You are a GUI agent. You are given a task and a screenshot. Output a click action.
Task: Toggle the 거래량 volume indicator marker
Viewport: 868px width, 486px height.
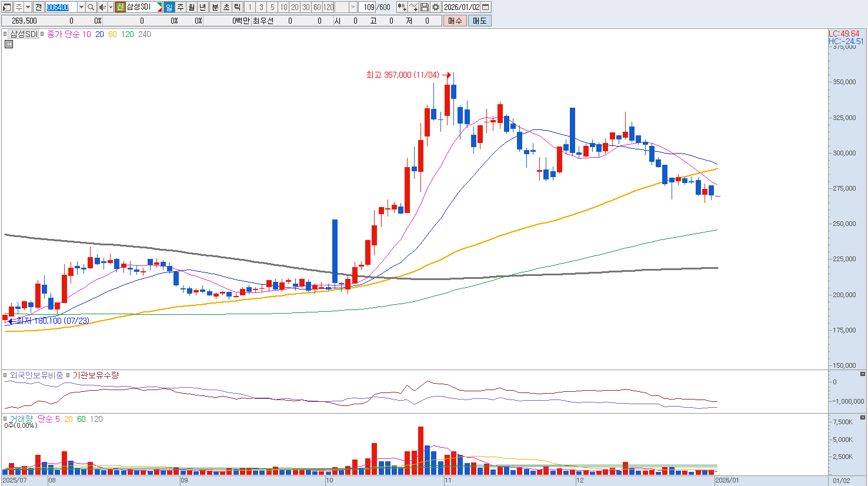coord(5,419)
